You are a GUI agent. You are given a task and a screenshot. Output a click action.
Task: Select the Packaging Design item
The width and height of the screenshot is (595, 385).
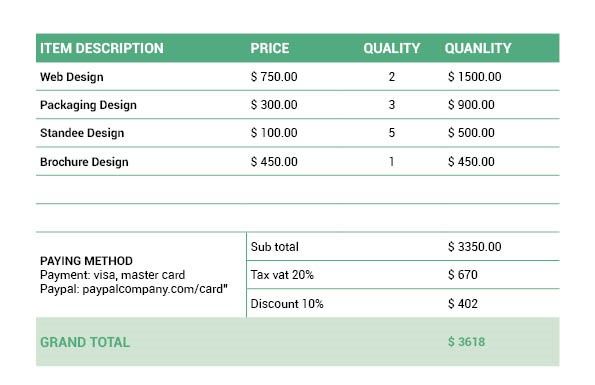click(x=88, y=105)
